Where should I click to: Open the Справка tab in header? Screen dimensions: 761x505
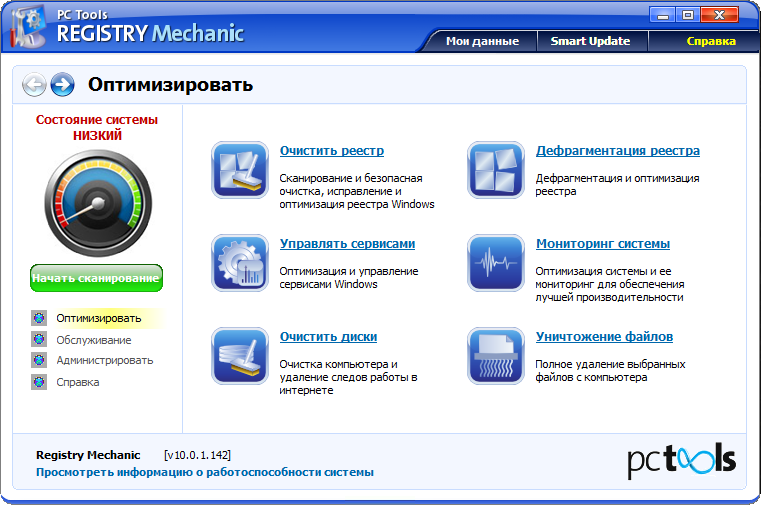pos(711,41)
